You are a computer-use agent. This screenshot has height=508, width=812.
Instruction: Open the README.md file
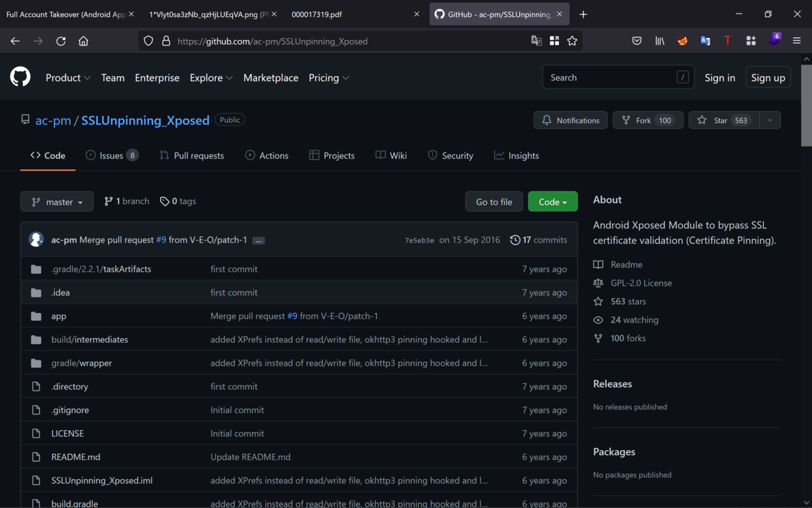click(x=76, y=457)
